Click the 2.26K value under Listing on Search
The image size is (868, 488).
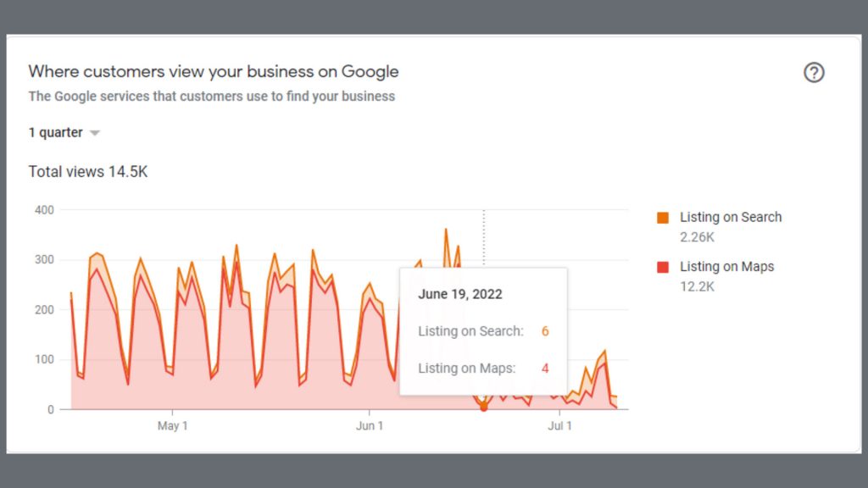tap(697, 237)
